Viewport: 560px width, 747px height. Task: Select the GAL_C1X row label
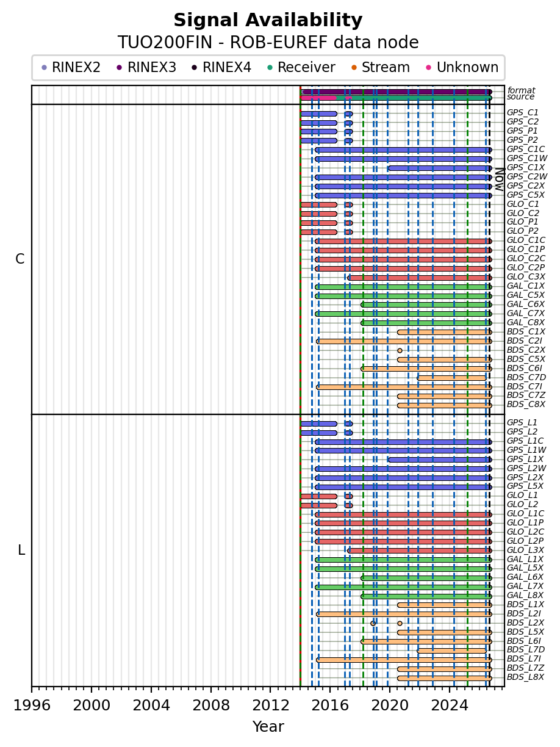pyautogui.click(x=526, y=286)
